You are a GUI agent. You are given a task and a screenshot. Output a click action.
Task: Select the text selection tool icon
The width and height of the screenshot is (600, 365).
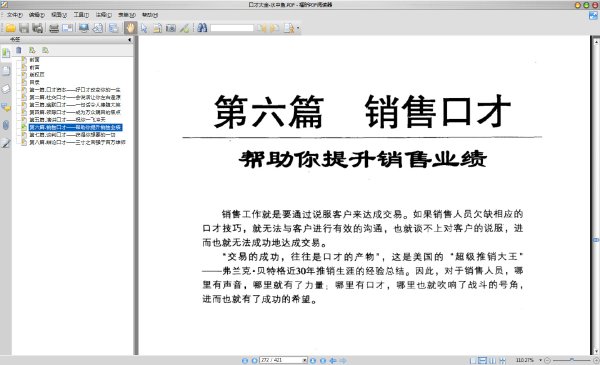pyautogui.click(x=157, y=28)
